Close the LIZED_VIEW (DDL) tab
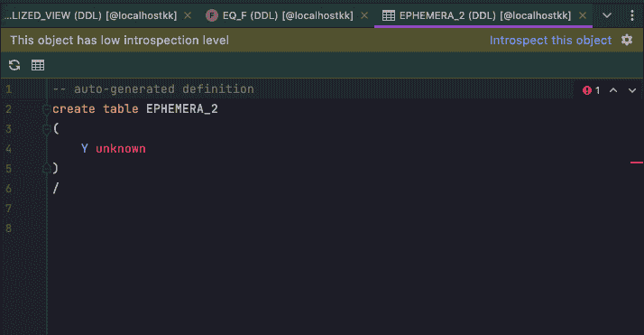 pos(188,15)
